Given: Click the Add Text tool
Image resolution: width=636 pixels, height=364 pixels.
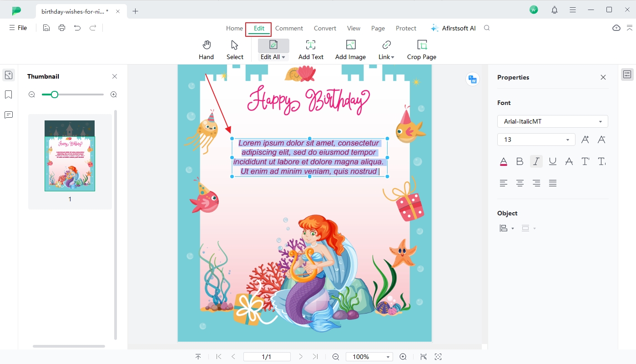Looking at the screenshot, I should (x=311, y=50).
